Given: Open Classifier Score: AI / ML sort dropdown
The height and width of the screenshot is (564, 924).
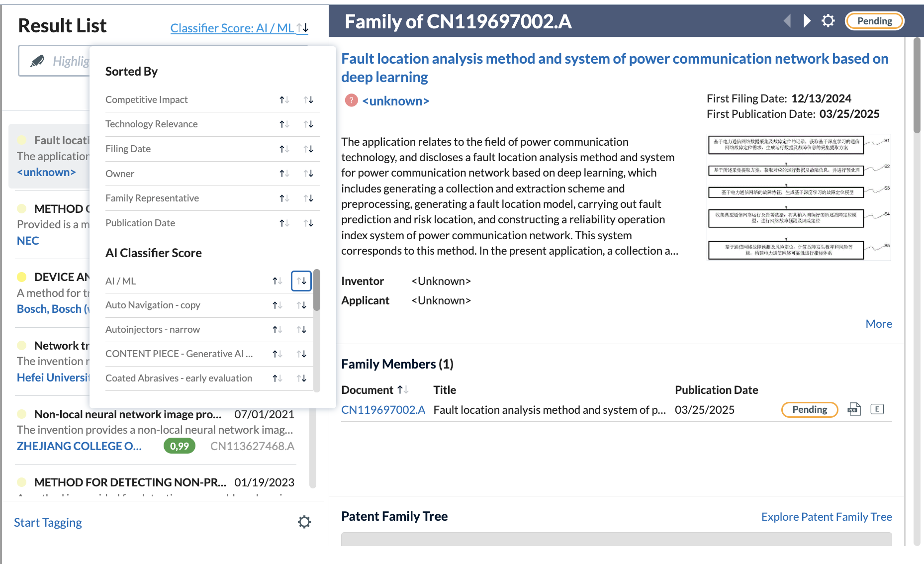Looking at the screenshot, I should pos(239,28).
